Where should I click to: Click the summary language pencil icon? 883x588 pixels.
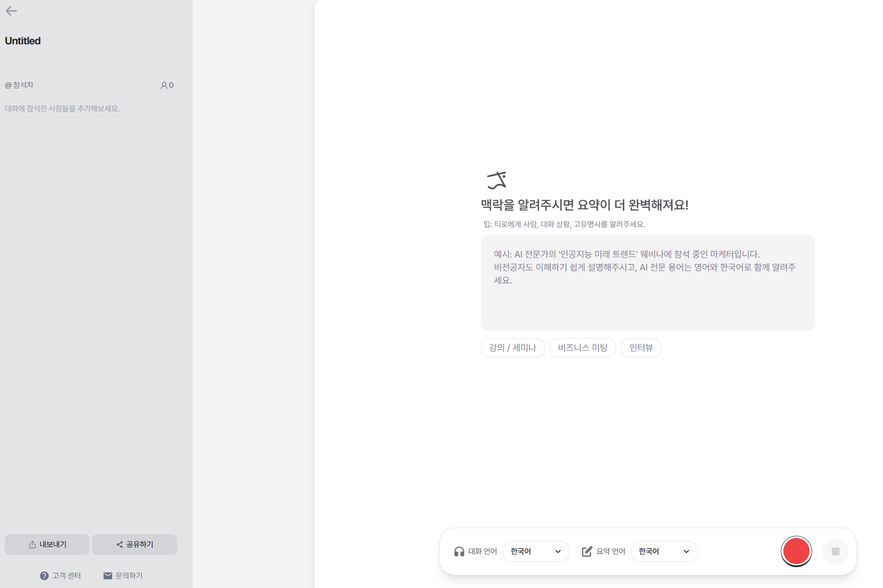click(587, 551)
